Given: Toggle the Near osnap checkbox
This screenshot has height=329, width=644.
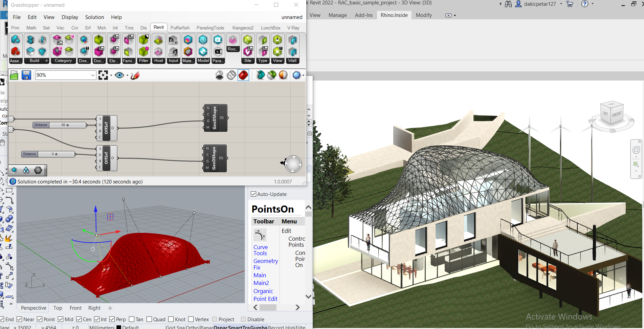Looking at the screenshot, I should pyautogui.click(x=19, y=319).
